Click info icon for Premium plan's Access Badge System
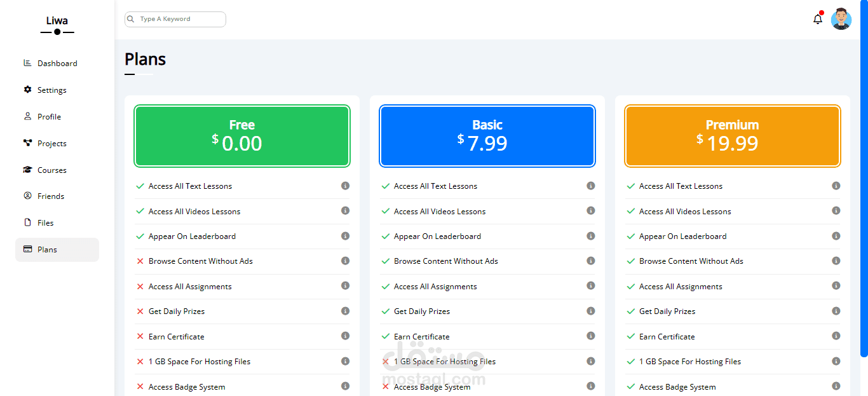The height and width of the screenshot is (396, 868). pos(836,386)
